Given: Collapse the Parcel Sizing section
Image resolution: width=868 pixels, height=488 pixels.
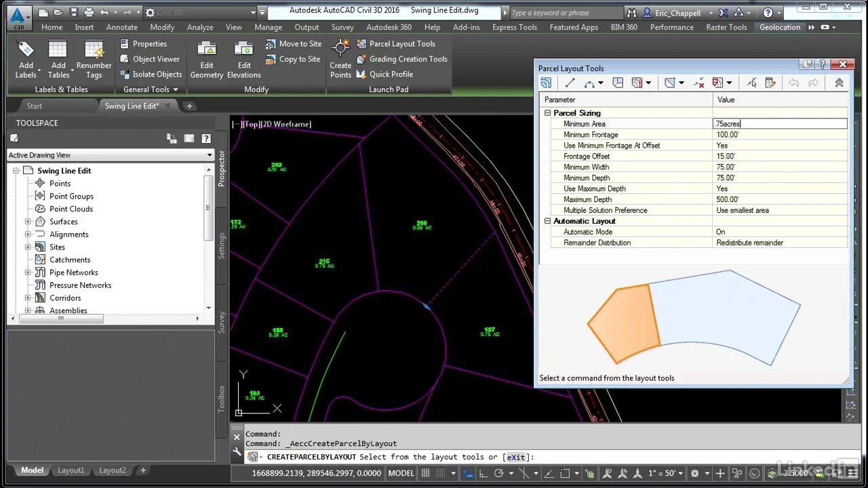Looking at the screenshot, I should pos(547,113).
